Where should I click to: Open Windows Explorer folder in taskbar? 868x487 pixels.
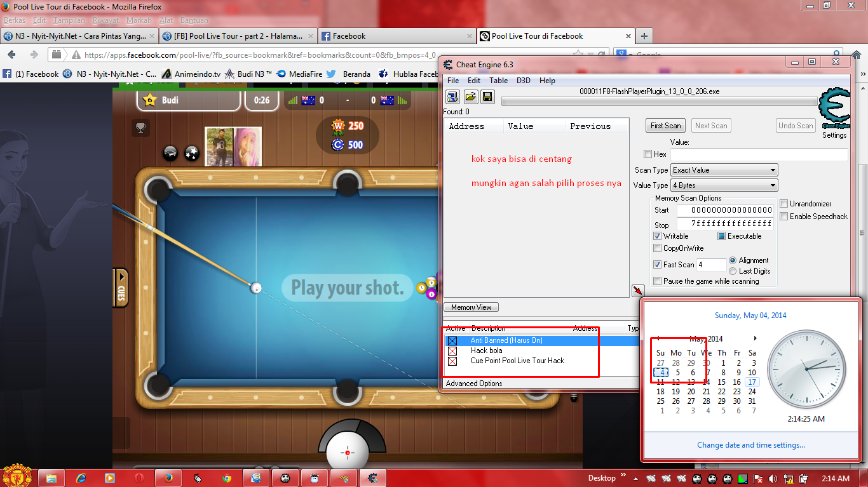click(51, 477)
